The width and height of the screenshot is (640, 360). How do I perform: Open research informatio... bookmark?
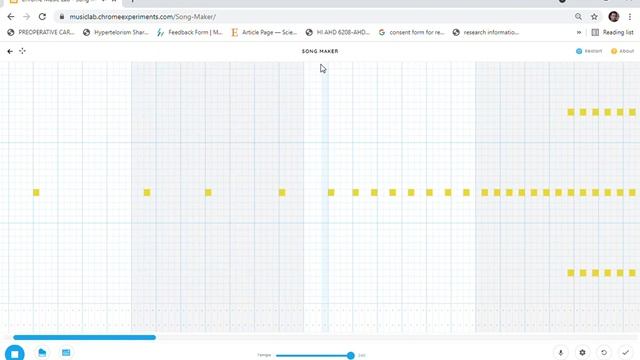pos(486,32)
